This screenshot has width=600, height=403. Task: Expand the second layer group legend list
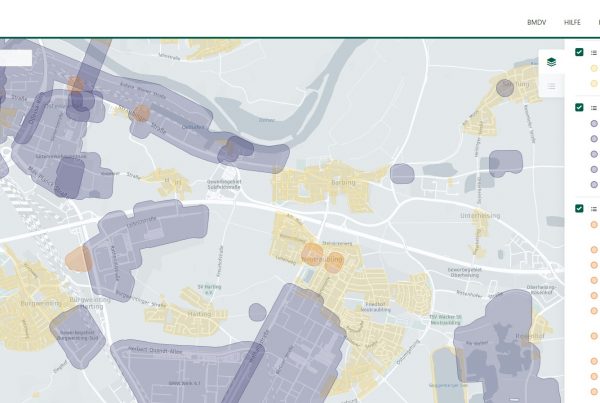[594, 107]
